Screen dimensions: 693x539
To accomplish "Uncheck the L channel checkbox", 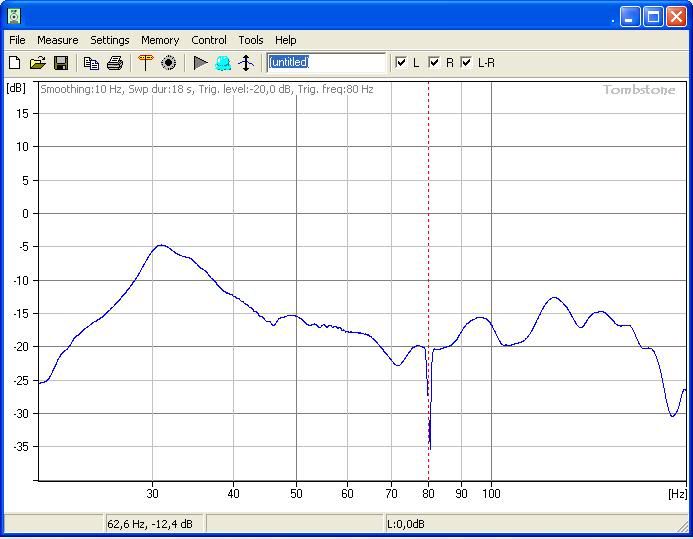I will (401, 63).
